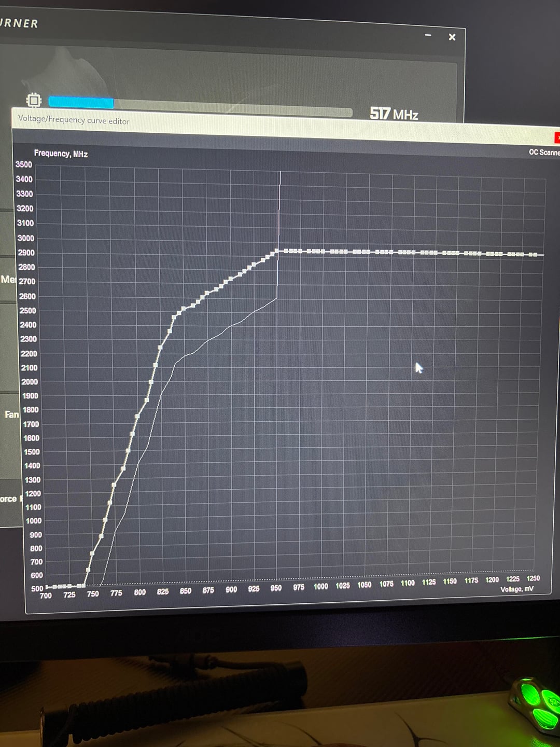This screenshot has height=747, width=560.
Task: Click the 2500 frequency axis value
Action: click(27, 310)
